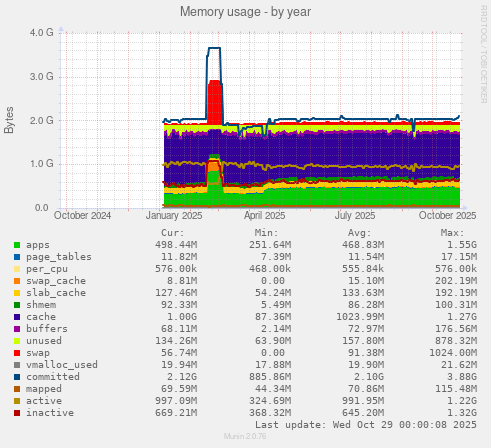491x448 pixels.
Task: Click the 'inactive' legend label
Action: (x=50, y=413)
